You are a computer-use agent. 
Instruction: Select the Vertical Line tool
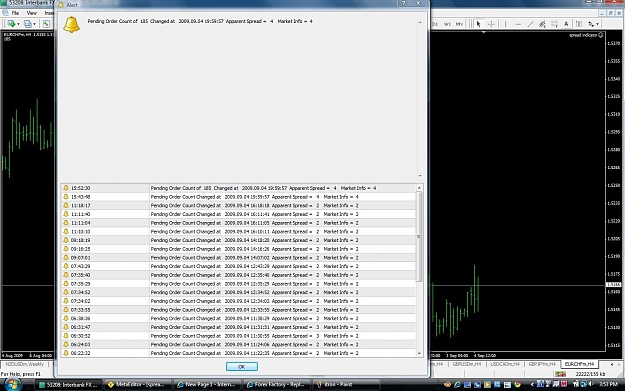click(x=505, y=24)
